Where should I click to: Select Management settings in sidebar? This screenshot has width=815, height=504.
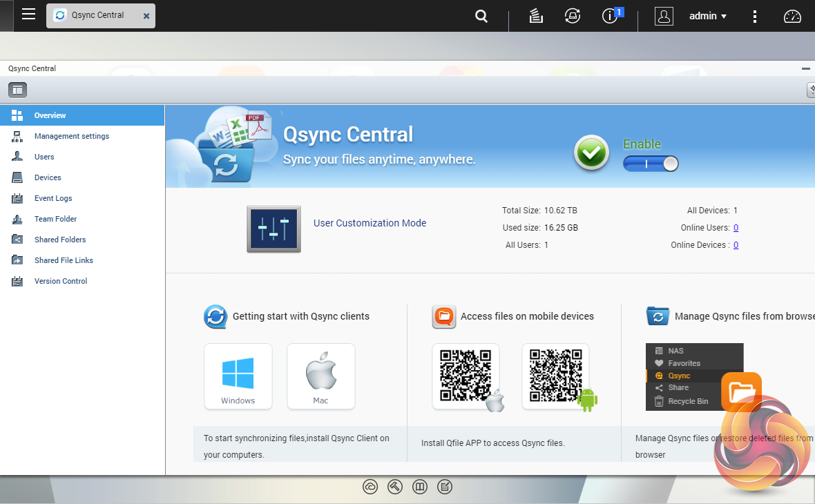click(x=72, y=136)
